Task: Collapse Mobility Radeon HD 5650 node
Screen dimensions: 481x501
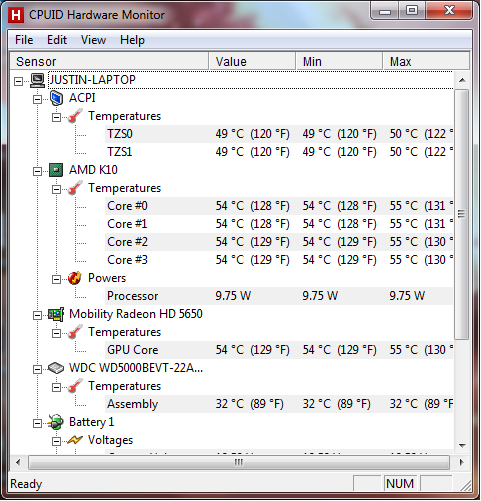Action: point(37,315)
